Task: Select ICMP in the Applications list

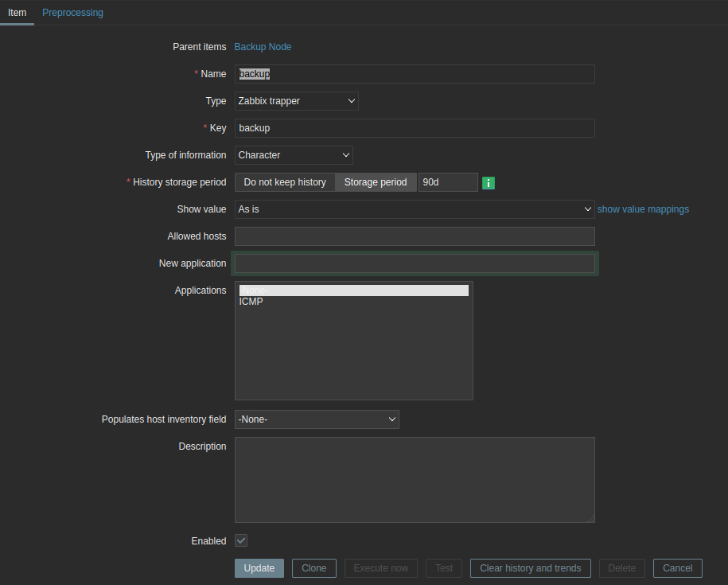Action: coord(251,302)
